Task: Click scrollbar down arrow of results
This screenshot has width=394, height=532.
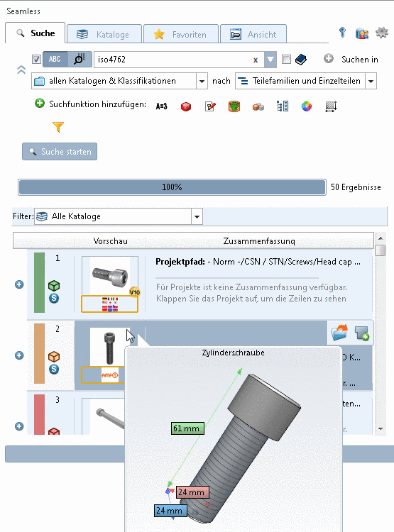Action: point(381,429)
